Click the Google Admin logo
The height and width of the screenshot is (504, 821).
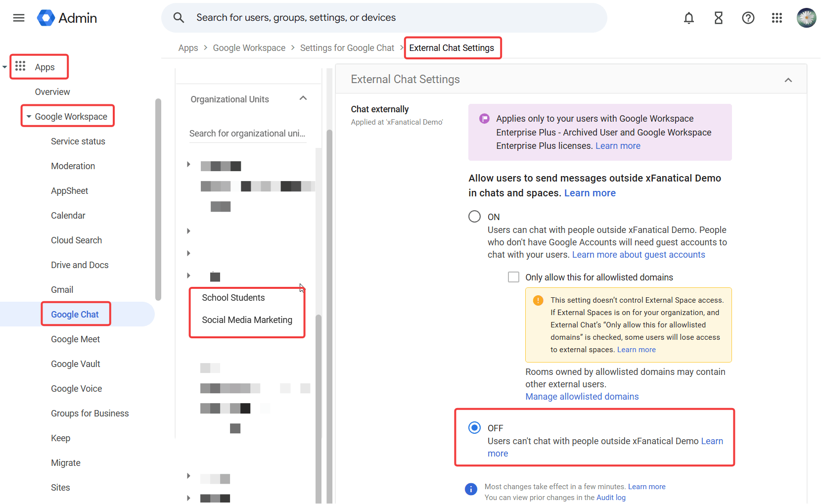tap(67, 18)
